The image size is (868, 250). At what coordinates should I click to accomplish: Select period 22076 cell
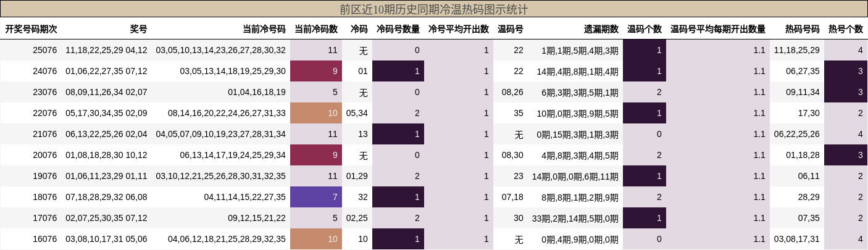pyautogui.click(x=45, y=114)
